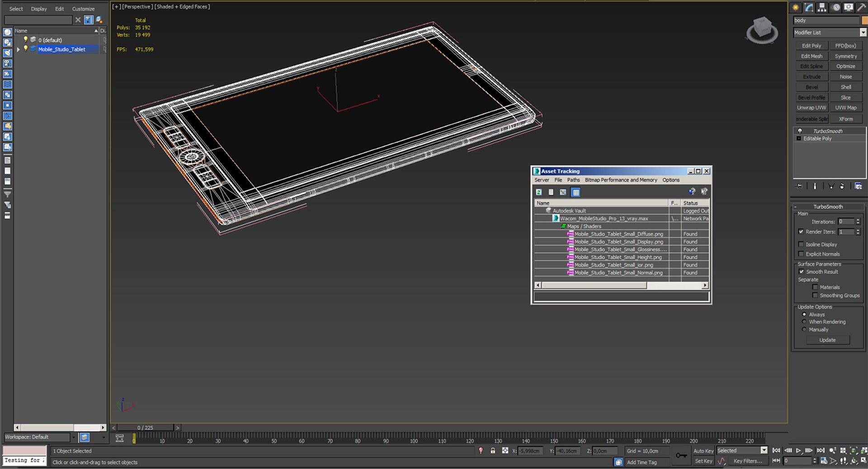Click the Key Filters... button
868x469 pixels.
coord(748,461)
